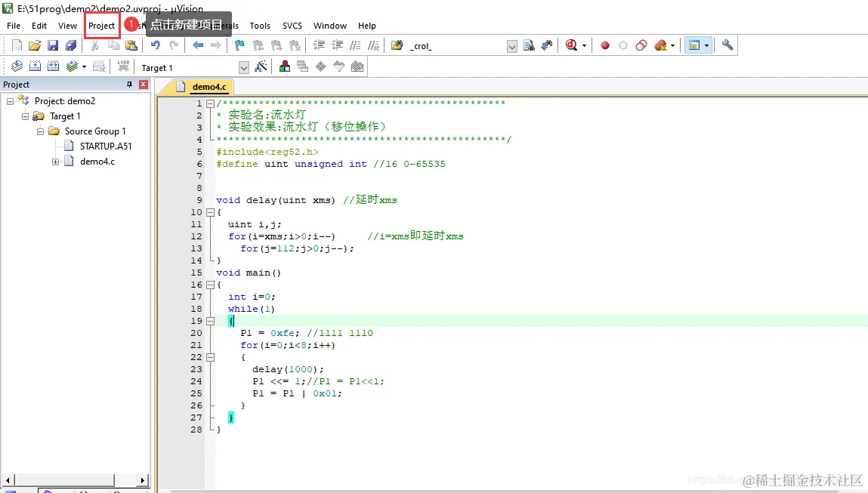The height and width of the screenshot is (493, 868).
Task: Open the Target 1 selection dropdown
Action: (x=243, y=67)
